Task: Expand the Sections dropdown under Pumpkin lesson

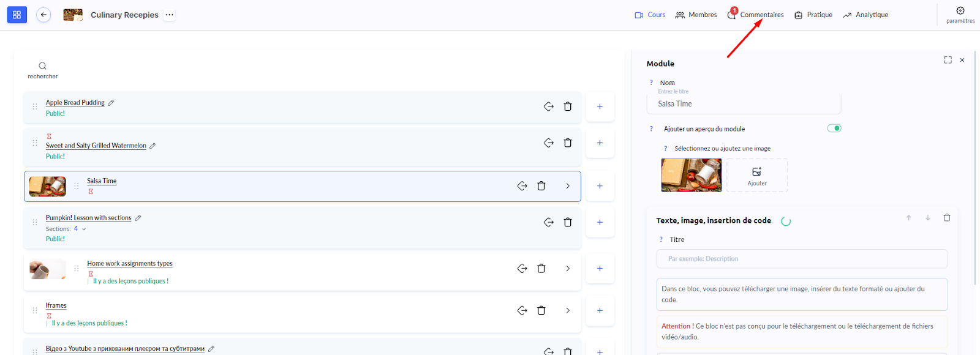Action: tap(84, 229)
